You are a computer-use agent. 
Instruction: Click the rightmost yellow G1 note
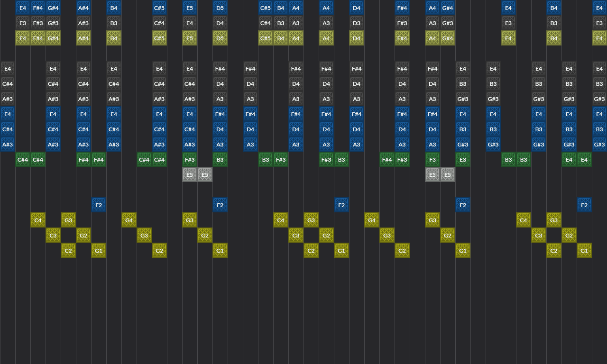[584, 251]
